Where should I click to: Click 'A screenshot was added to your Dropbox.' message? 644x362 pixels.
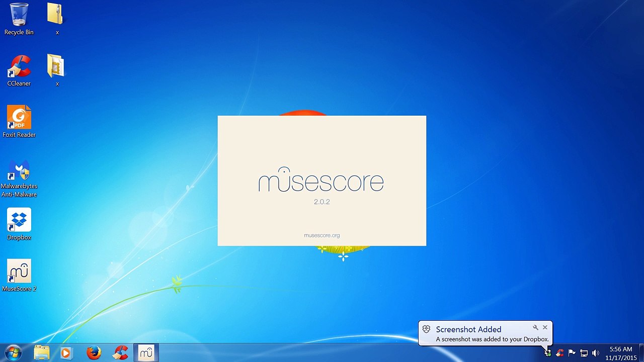point(492,339)
